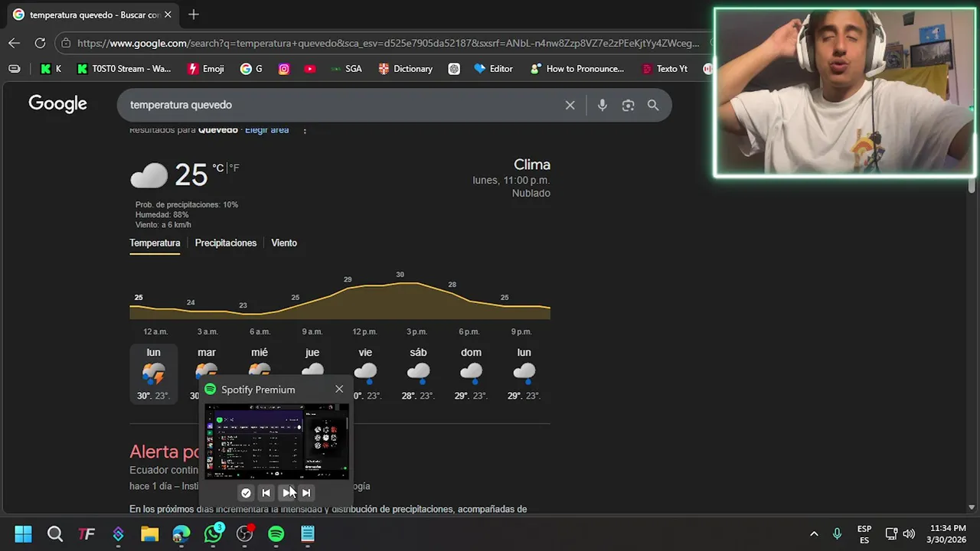980x551 pixels.
Task: Clear the Google search box text
Action: (570, 106)
